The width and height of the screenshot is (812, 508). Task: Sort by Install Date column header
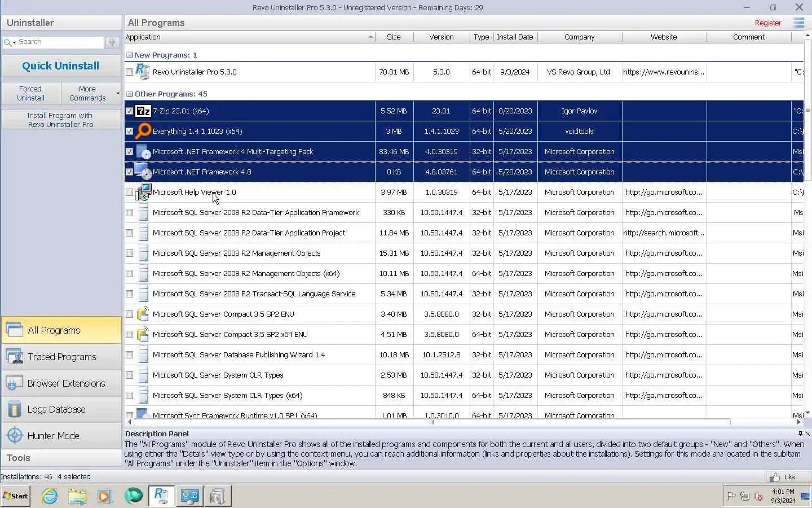[x=515, y=37]
